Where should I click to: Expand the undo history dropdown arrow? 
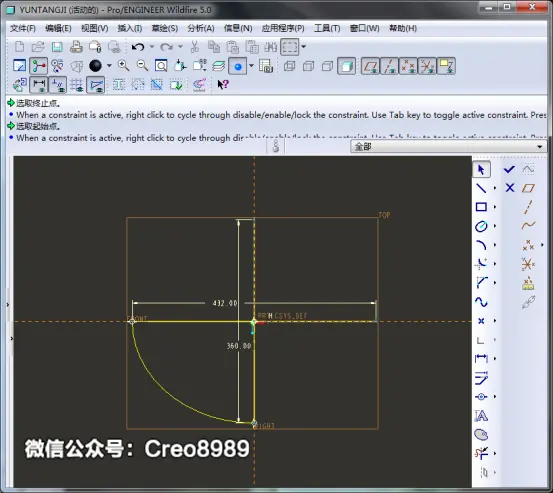click(152, 47)
